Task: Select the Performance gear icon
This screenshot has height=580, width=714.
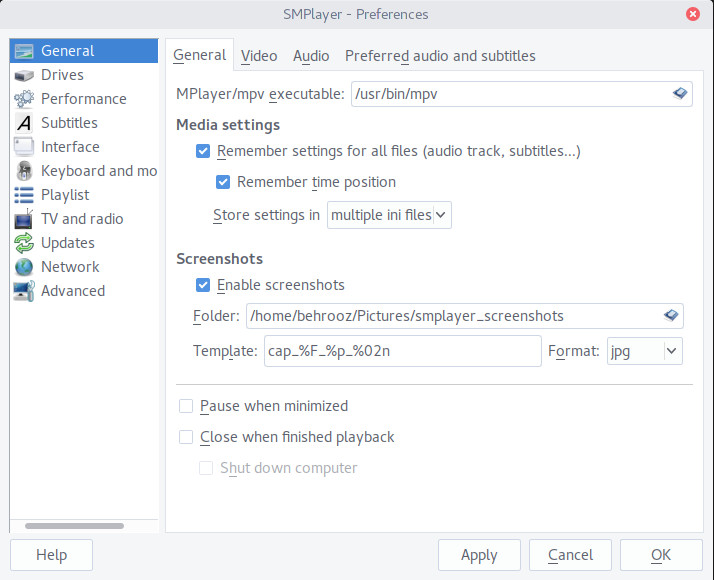Action: (x=24, y=99)
